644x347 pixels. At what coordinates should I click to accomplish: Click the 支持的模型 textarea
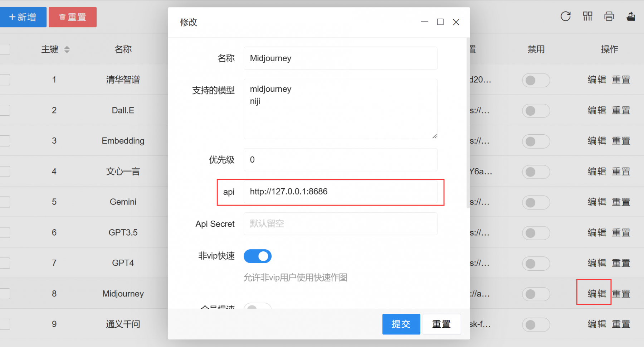(340, 109)
